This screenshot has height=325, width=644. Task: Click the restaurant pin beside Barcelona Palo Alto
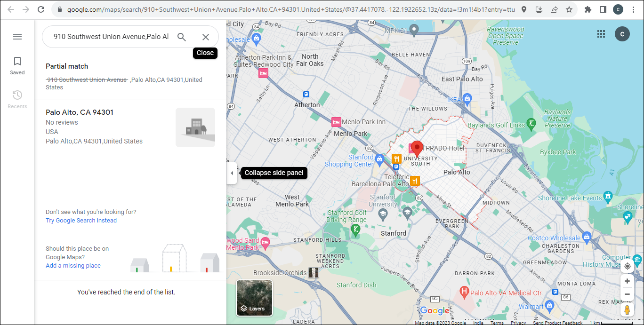(x=415, y=181)
